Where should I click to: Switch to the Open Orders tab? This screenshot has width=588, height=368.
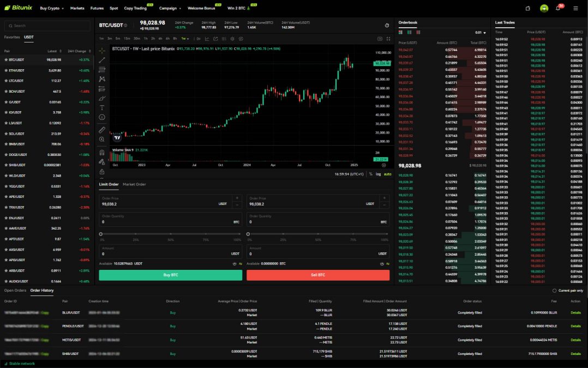tap(15, 291)
